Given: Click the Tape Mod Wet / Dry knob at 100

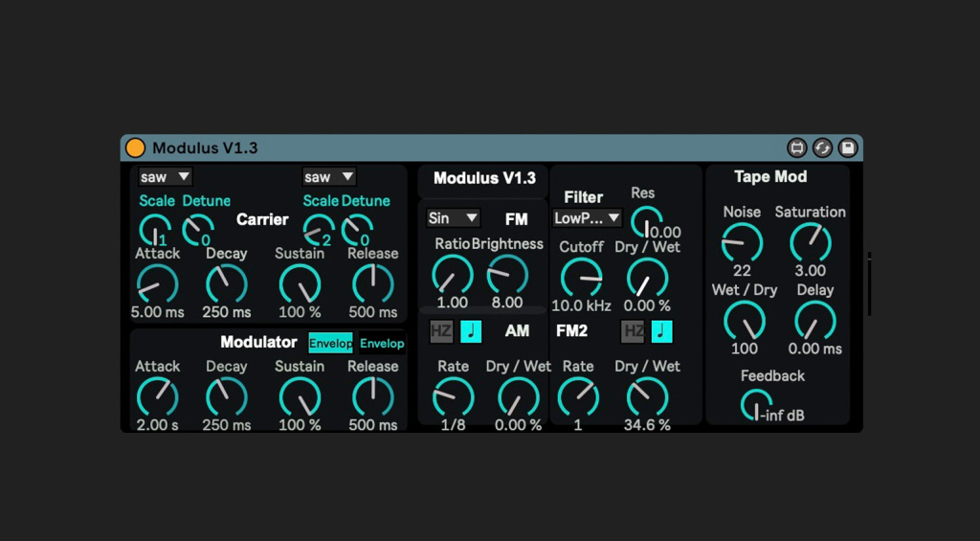Looking at the screenshot, I should point(745,321).
